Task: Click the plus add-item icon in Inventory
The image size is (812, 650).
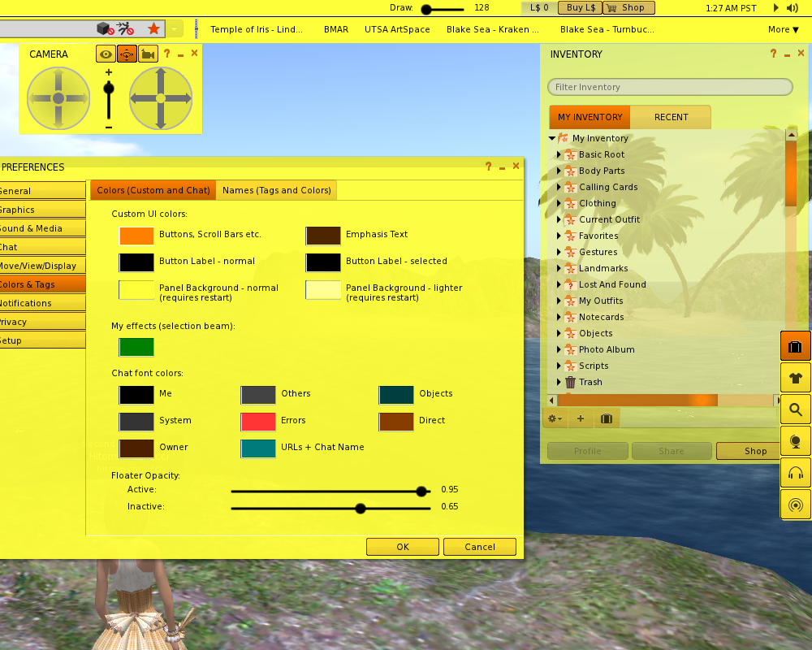Action: pyautogui.click(x=580, y=418)
